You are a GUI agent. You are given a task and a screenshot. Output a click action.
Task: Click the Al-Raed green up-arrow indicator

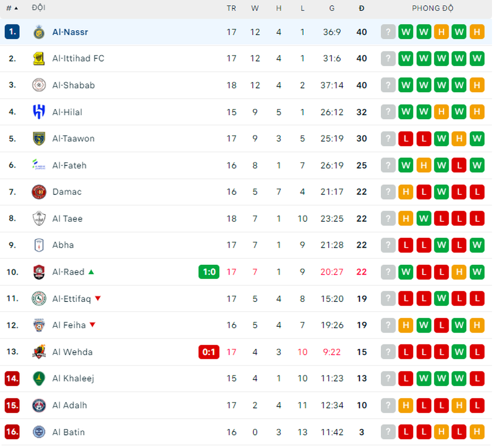pos(91,272)
